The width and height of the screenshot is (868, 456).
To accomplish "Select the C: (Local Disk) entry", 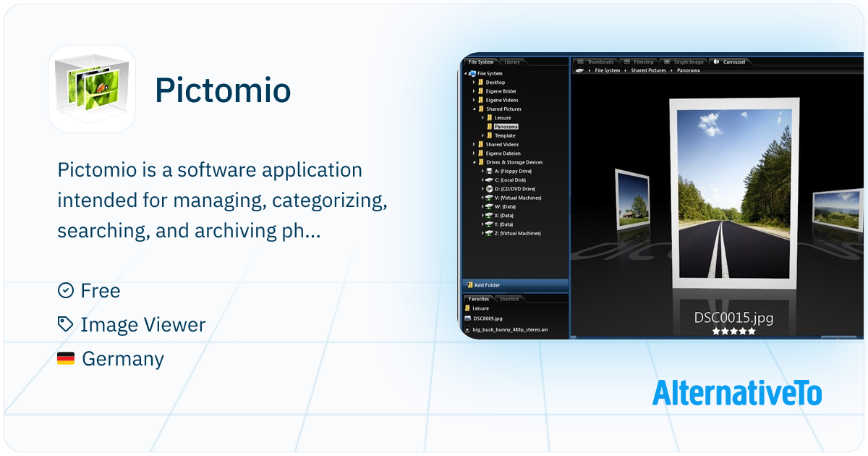I will 510,180.
